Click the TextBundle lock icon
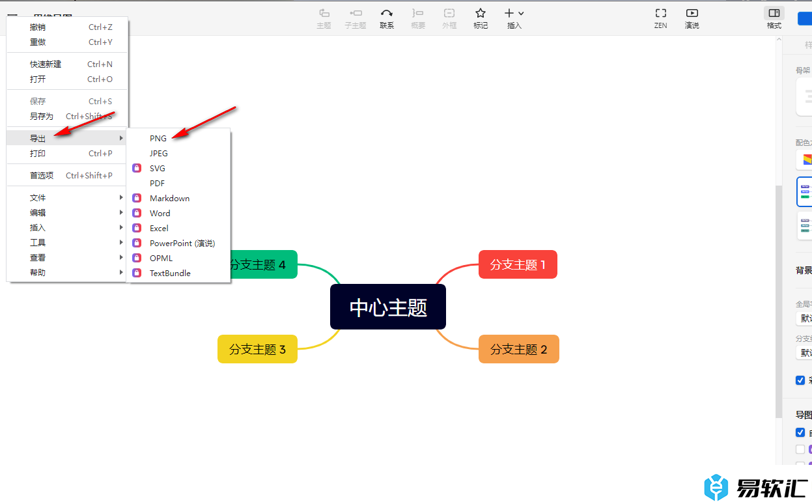This screenshot has width=812, height=504. [137, 273]
